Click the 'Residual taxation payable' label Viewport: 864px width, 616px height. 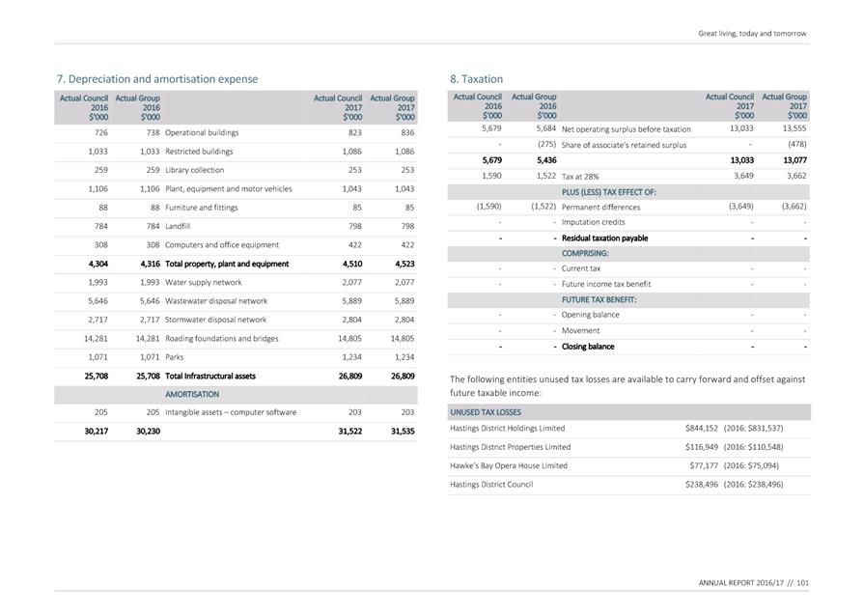[604, 238]
